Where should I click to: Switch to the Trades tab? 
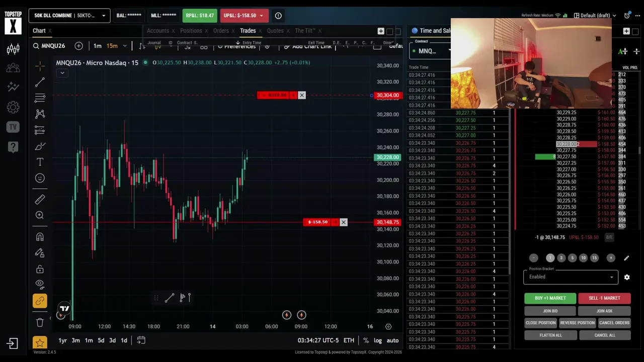click(x=248, y=31)
